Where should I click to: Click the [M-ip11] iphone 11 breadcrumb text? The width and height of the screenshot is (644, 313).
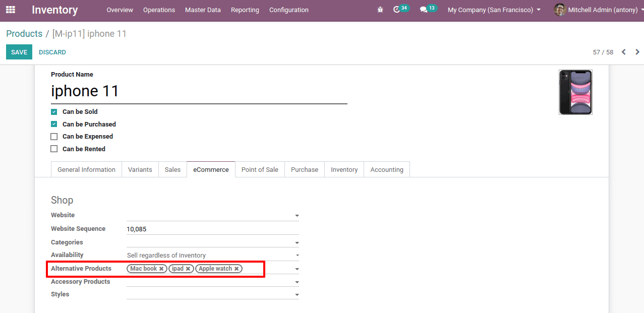(x=89, y=34)
